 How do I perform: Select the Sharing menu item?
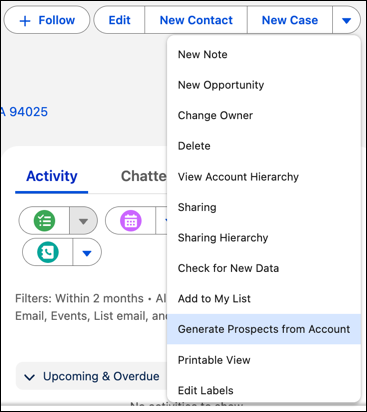[x=264, y=207]
